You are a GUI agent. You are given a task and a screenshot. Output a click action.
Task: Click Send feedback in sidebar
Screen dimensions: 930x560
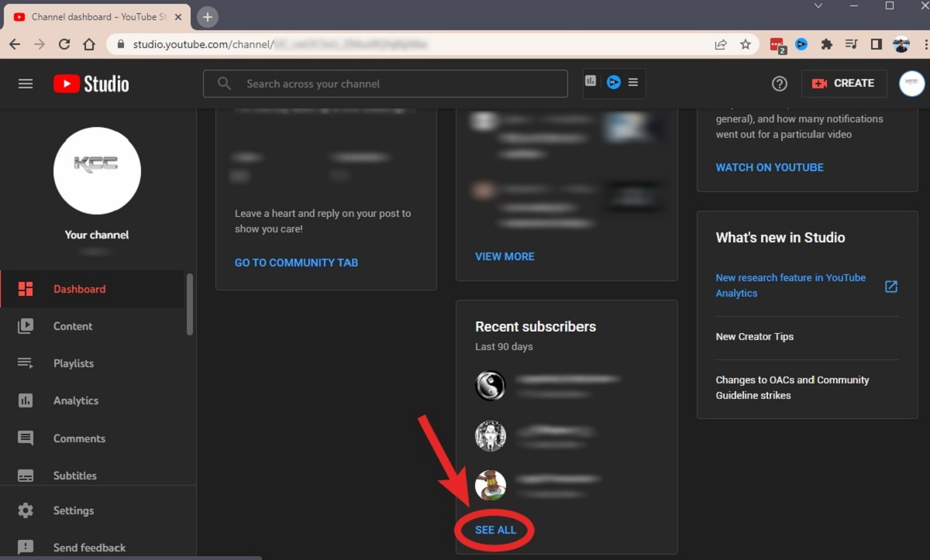[89, 548]
